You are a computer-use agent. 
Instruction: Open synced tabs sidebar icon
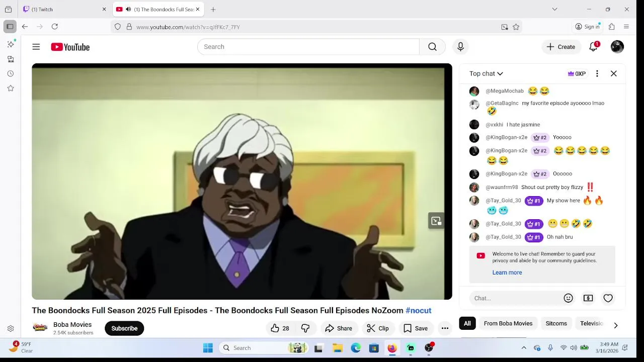pyautogui.click(x=11, y=59)
